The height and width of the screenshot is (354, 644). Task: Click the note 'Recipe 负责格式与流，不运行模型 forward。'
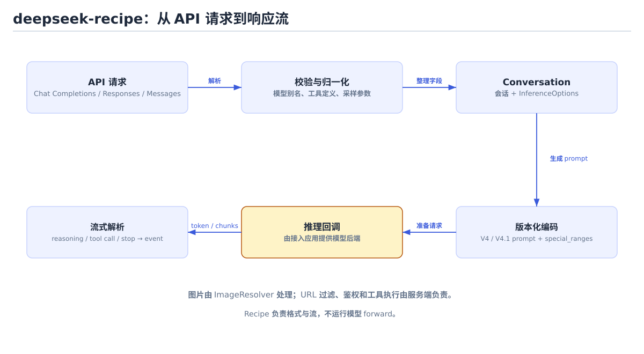(x=322, y=314)
